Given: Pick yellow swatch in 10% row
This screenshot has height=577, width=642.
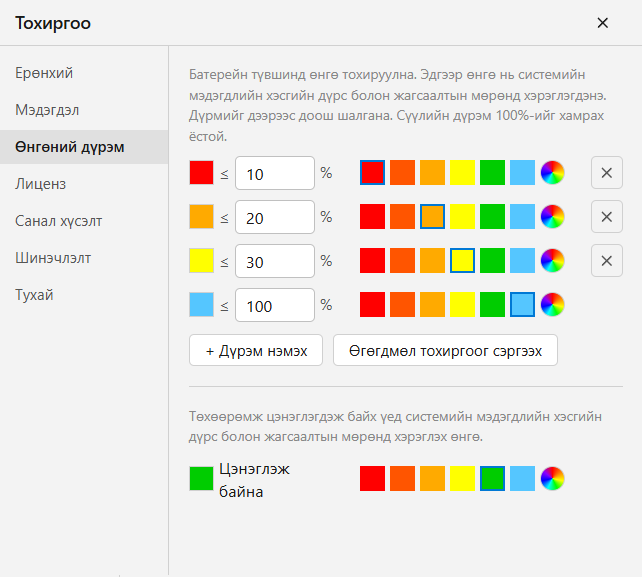Looking at the screenshot, I should pyautogui.click(x=462, y=173).
